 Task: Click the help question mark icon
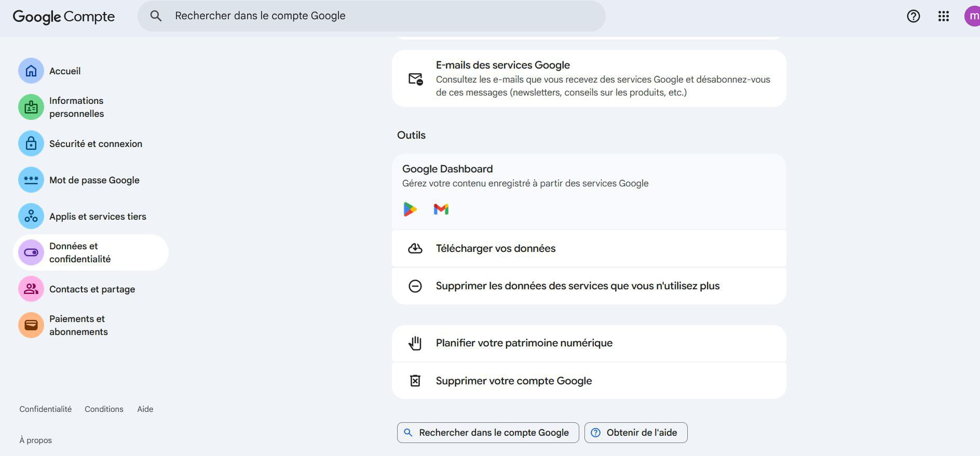[913, 16]
